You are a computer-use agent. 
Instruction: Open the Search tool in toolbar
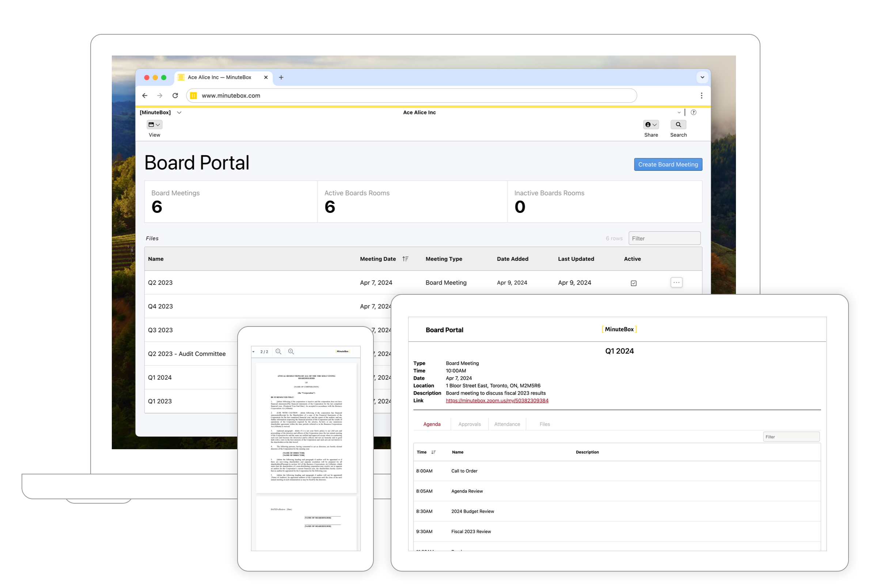(x=678, y=125)
